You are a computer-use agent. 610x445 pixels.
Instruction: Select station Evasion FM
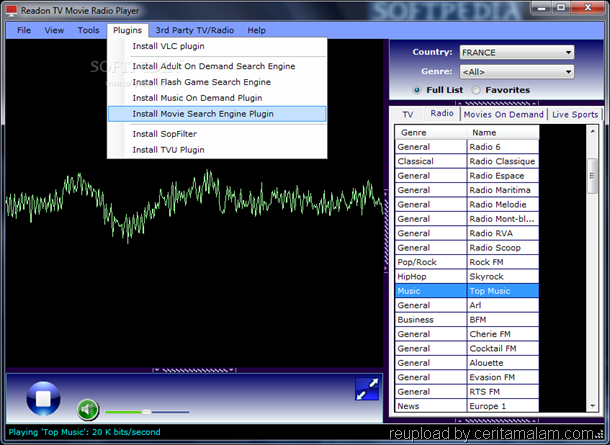tap(503, 377)
